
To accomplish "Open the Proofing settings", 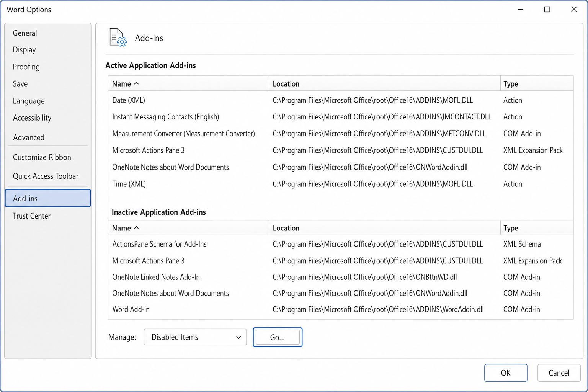I will click(x=26, y=67).
